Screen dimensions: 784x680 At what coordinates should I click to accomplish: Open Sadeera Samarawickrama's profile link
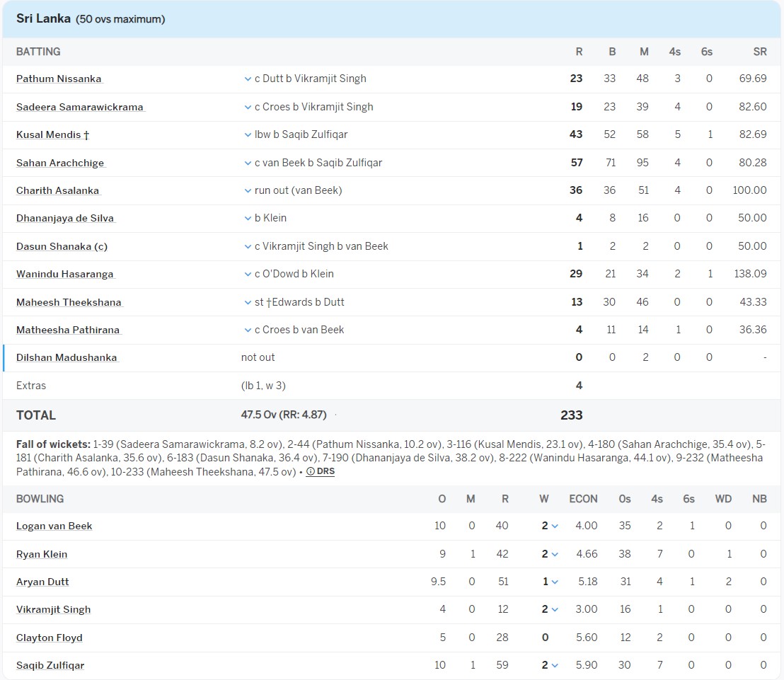click(x=80, y=108)
